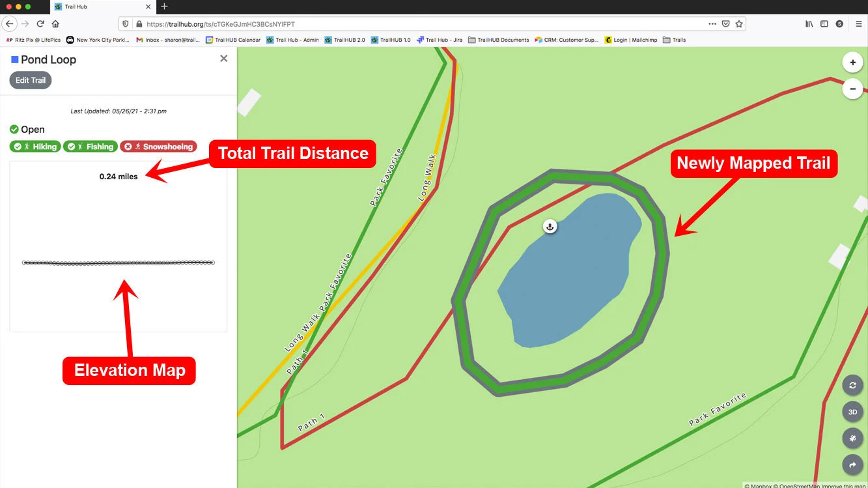Image resolution: width=868 pixels, height=488 pixels.
Task: Switch map to 3D view
Action: 852,412
